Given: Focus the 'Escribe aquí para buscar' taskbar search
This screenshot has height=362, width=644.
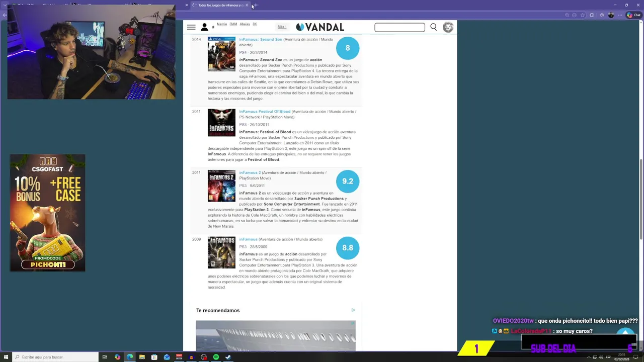Looking at the screenshot, I should 55,357.
